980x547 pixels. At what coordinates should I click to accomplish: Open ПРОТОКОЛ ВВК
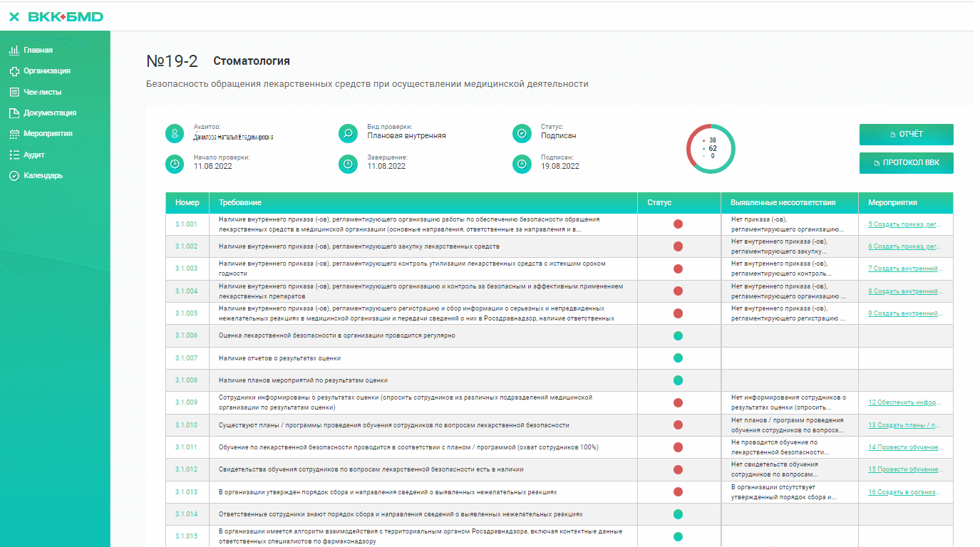click(x=907, y=163)
